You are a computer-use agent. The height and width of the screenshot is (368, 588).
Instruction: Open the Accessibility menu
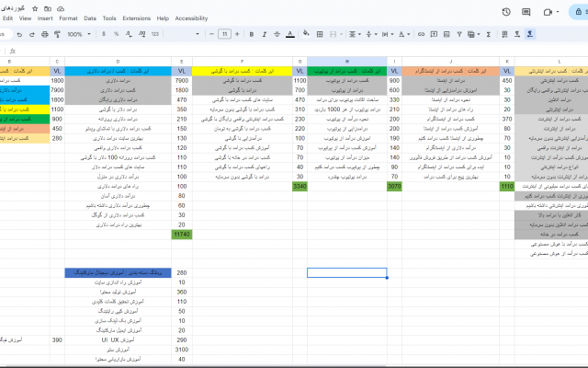click(191, 18)
